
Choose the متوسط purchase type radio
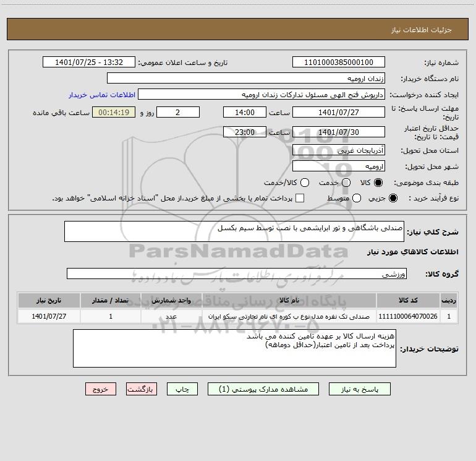click(x=357, y=198)
